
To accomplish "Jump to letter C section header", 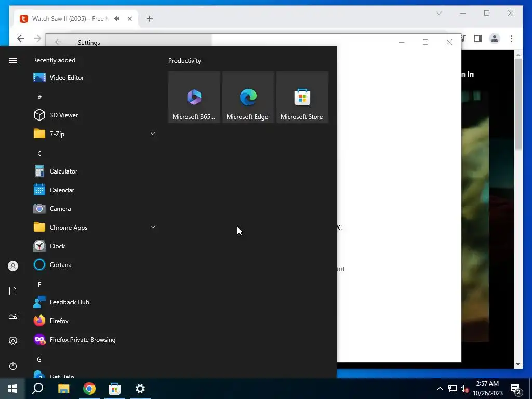I will [x=39, y=153].
